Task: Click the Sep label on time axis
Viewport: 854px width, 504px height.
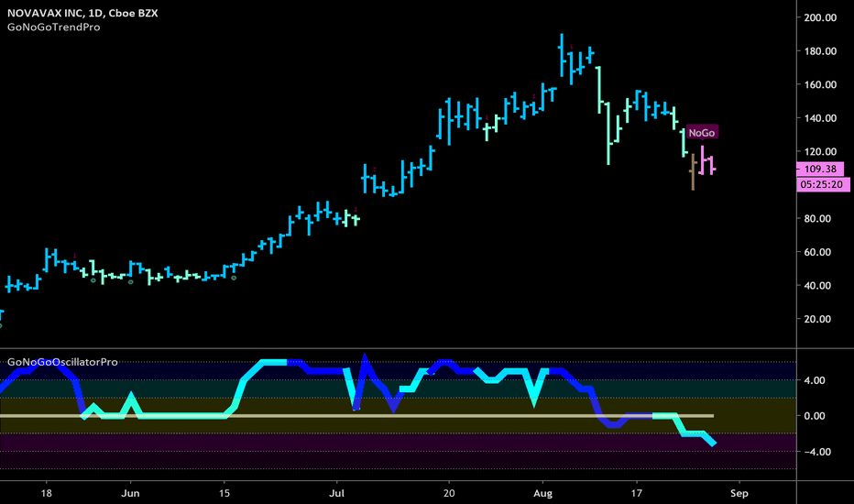Action: tap(739, 493)
